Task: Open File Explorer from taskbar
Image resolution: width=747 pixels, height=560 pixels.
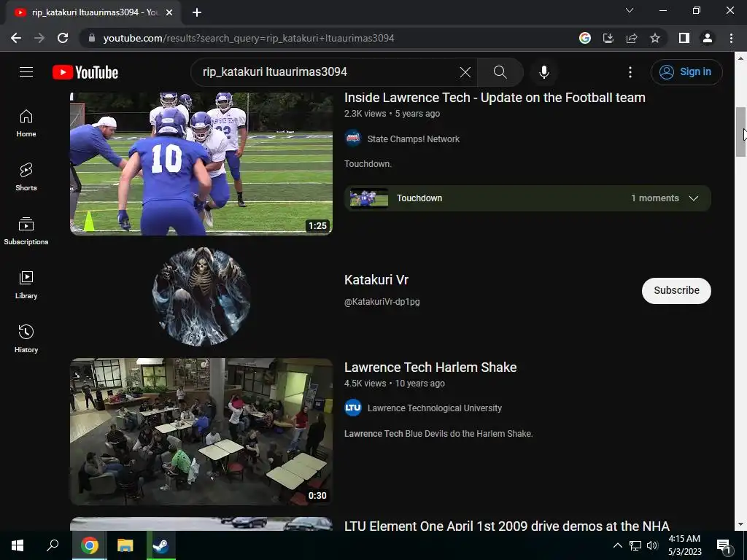Action: click(x=125, y=545)
